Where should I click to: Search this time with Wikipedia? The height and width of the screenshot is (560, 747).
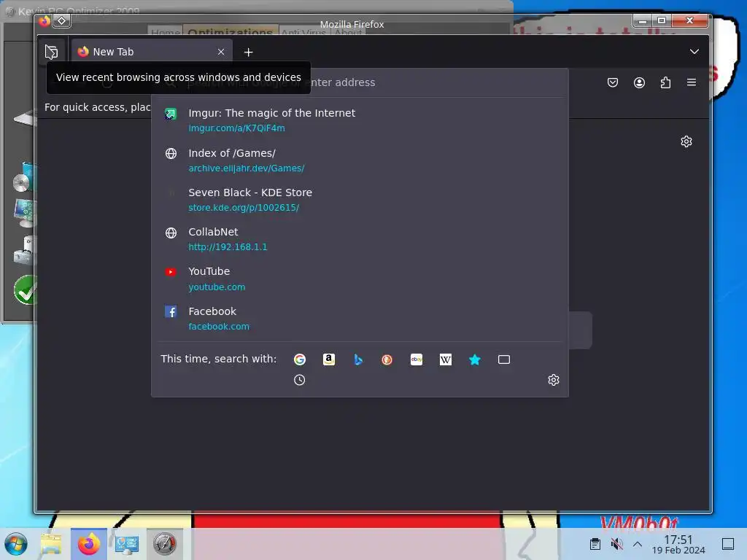click(x=446, y=359)
